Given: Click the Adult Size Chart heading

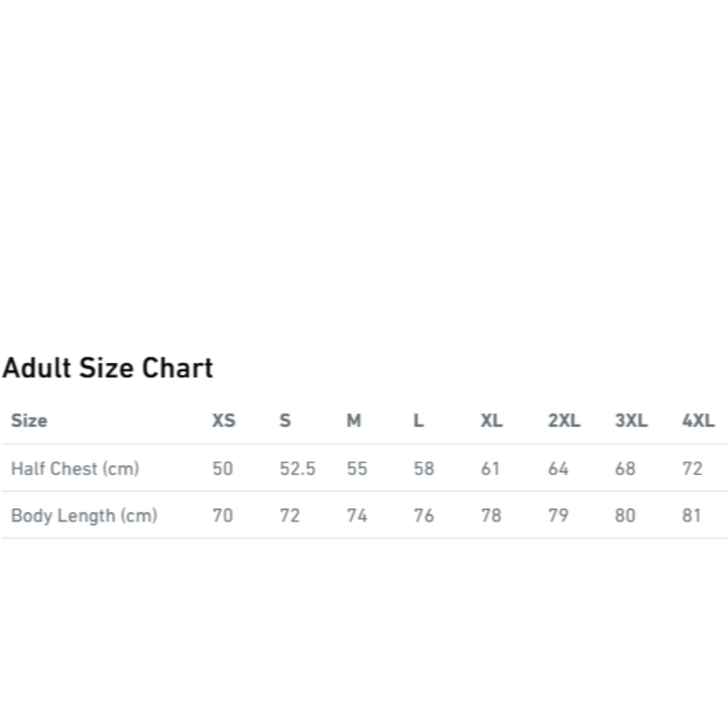Looking at the screenshot, I should coord(107,369).
